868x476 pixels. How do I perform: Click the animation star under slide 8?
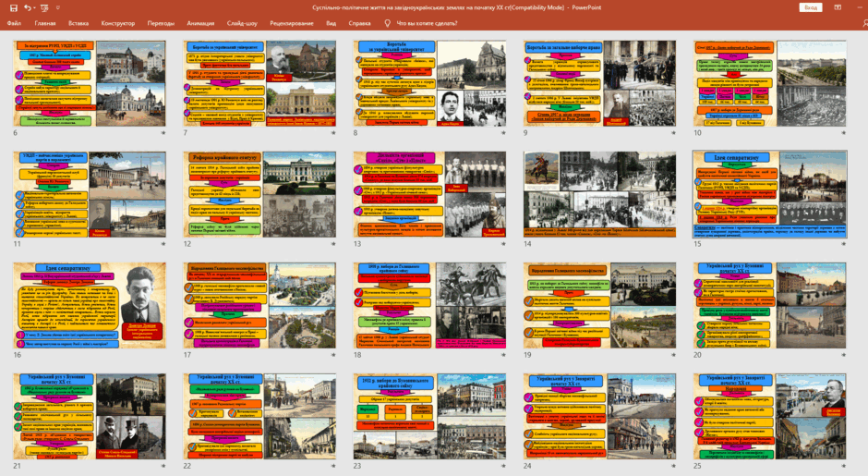(x=503, y=133)
